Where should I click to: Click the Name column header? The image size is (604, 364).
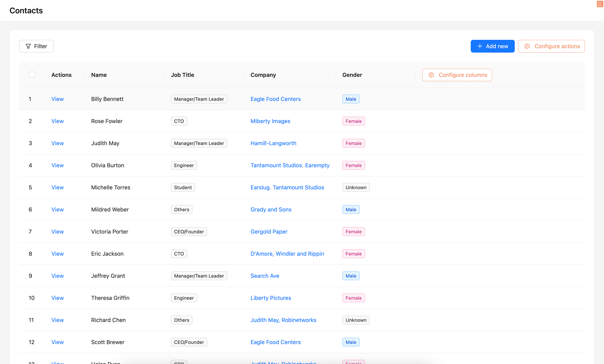point(99,75)
